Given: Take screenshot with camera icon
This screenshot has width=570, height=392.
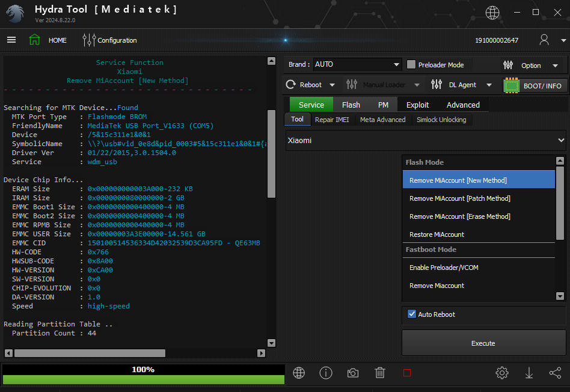Looking at the screenshot, I should coord(352,373).
